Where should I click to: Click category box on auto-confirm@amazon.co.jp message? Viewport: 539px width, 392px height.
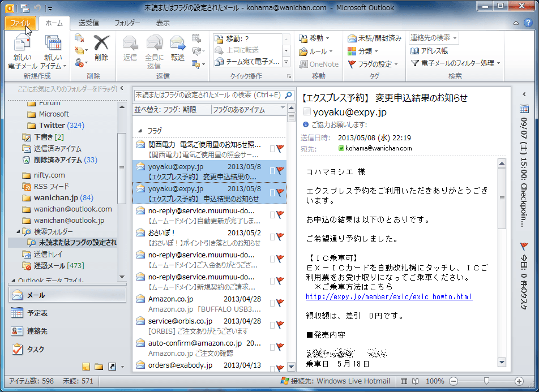272,347
